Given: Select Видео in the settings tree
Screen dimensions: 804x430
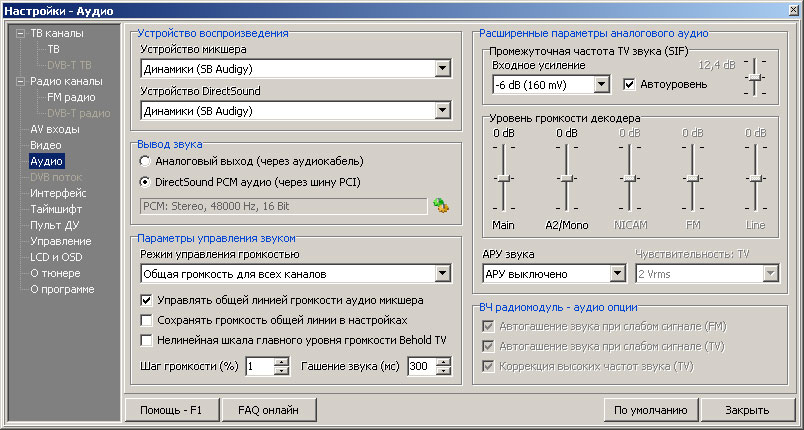Looking at the screenshot, I should pos(46,145).
